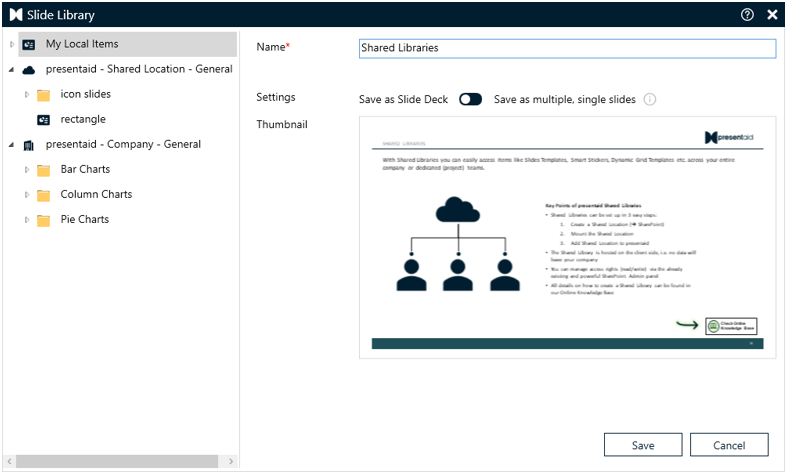Click the icon slides folder icon
788x474 pixels.
tap(44, 95)
